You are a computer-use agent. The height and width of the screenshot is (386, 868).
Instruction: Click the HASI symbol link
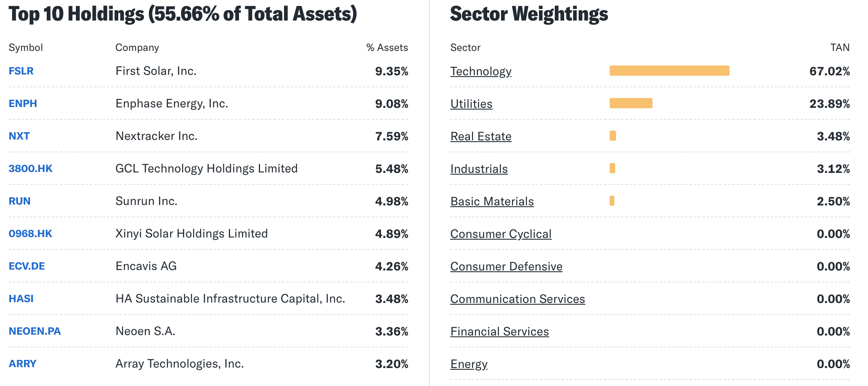coord(21,299)
